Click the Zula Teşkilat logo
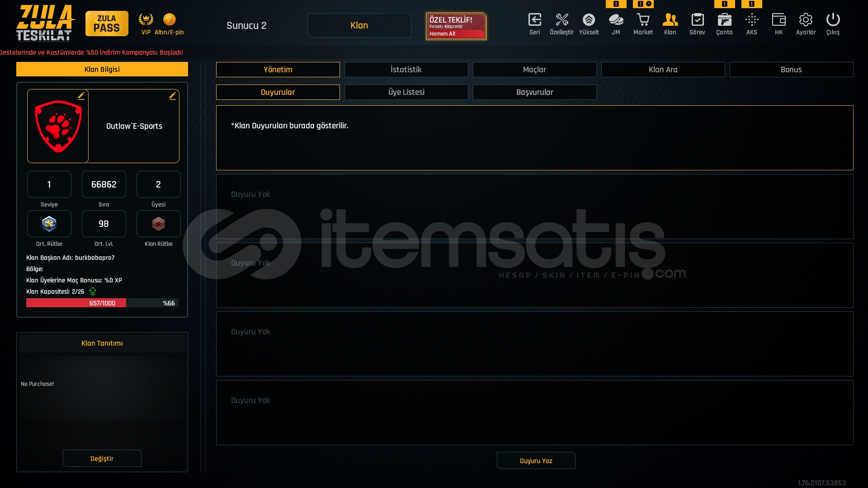The height and width of the screenshot is (488, 868). coord(45,23)
